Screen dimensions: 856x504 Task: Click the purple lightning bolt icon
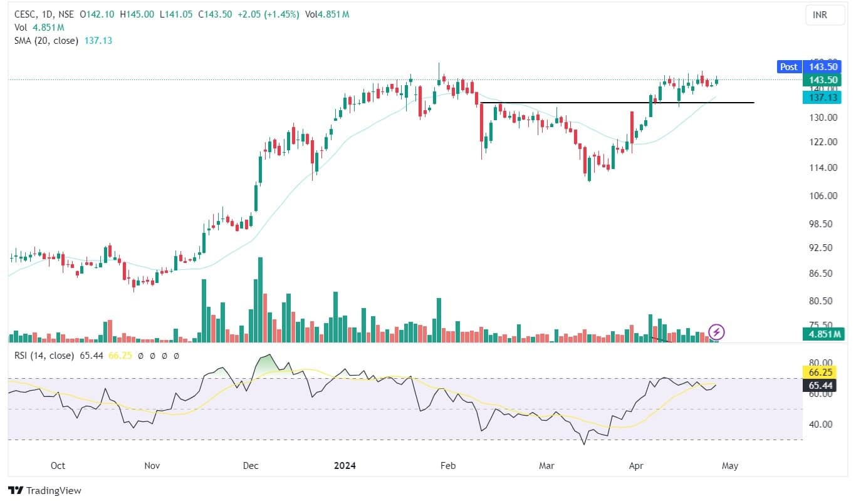(716, 332)
